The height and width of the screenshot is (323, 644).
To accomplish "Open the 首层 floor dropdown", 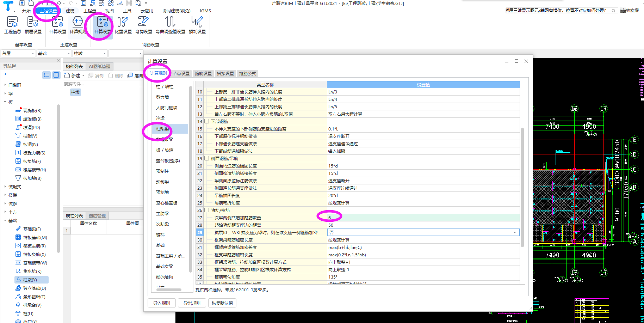I will pyautogui.click(x=18, y=53).
